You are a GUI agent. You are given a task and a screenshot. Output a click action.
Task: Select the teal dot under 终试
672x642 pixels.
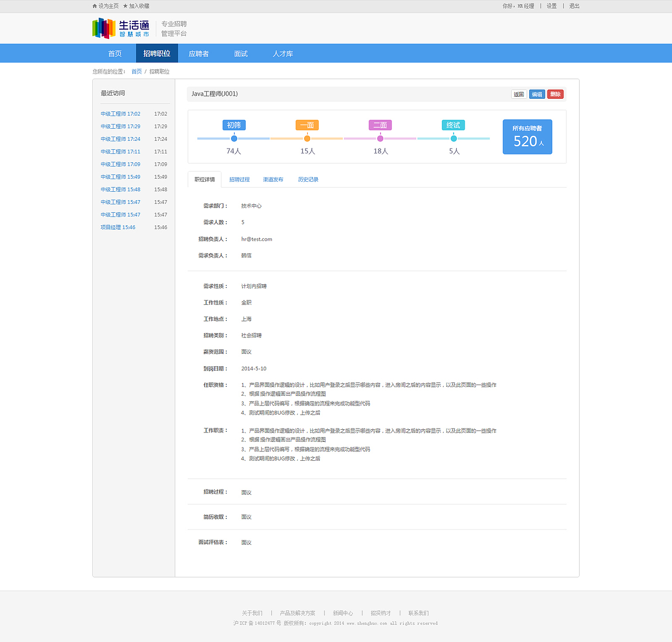tap(454, 139)
